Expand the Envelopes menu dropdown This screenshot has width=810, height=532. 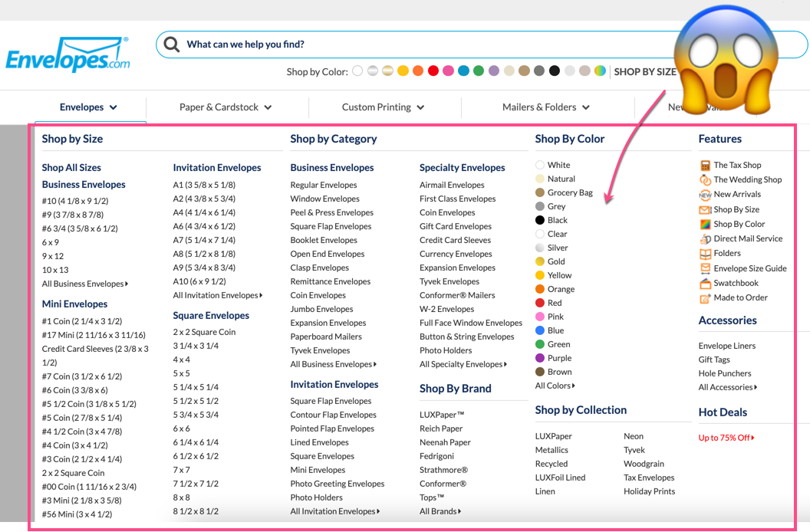(x=88, y=107)
